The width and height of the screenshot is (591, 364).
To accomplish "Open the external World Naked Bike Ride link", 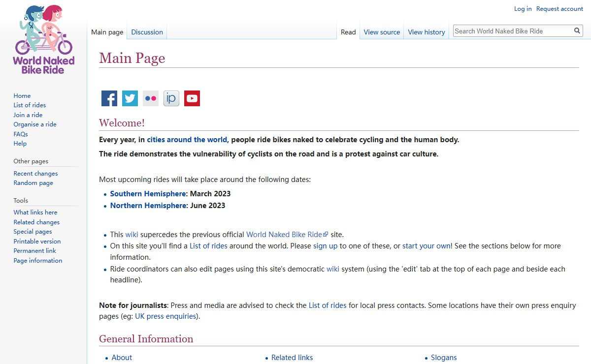I will coord(287,235).
